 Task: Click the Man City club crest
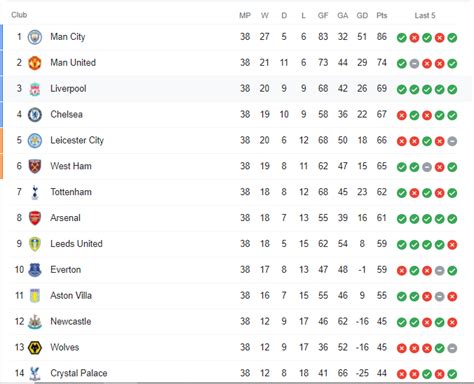[35, 37]
